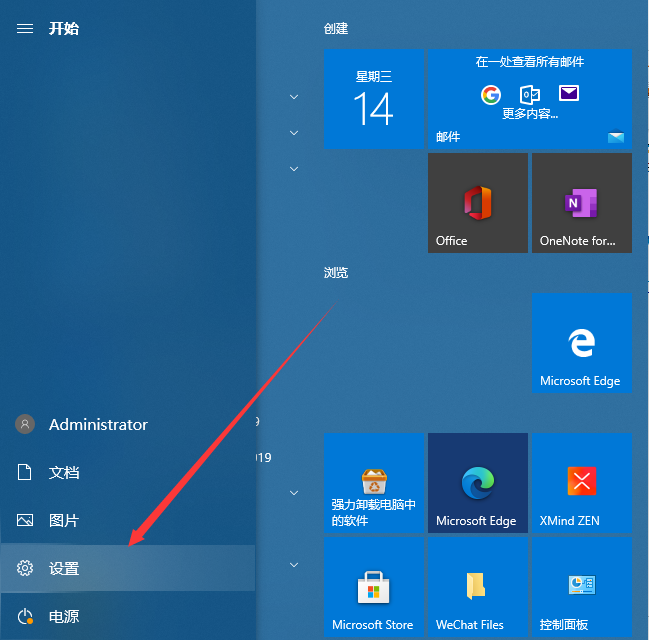Open the calendar tile showing 星期三 14
Viewport: 649px width, 640px height.
click(373, 100)
